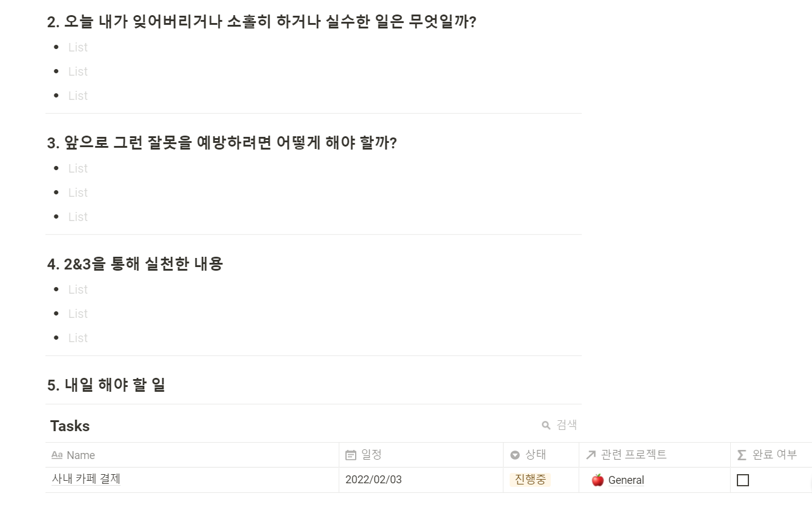This screenshot has height=522, width=812.
Task: Toggle the 완료 여부 checkbox for 사내 카페 결제
Action: 743,480
